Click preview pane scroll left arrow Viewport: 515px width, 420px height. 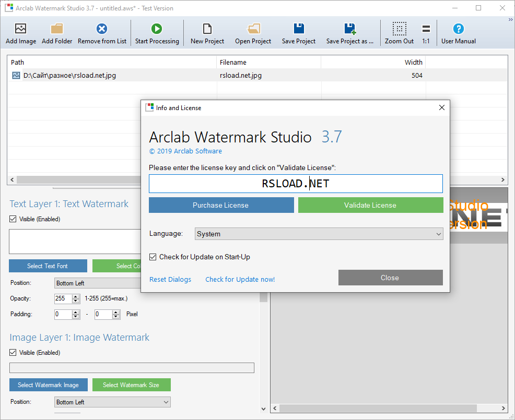coord(275,408)
